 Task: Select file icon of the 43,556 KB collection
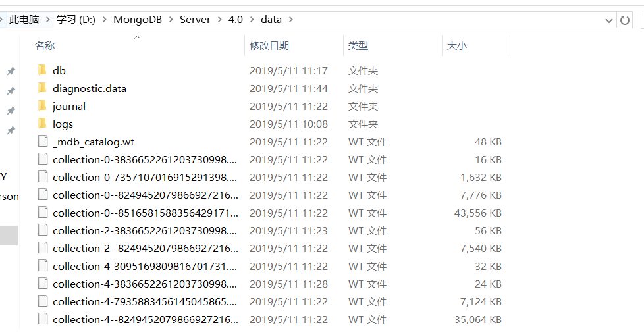pyautogui.click(x=43, y=212)
